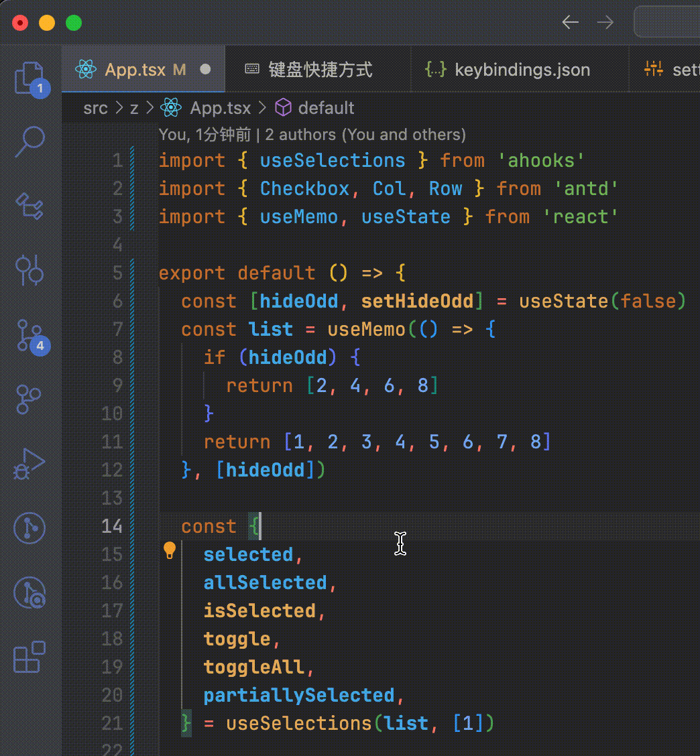The height and width of the screenshot is (756, 700).
Task: Click 'useMemo' in the react import
Action: 298,216
